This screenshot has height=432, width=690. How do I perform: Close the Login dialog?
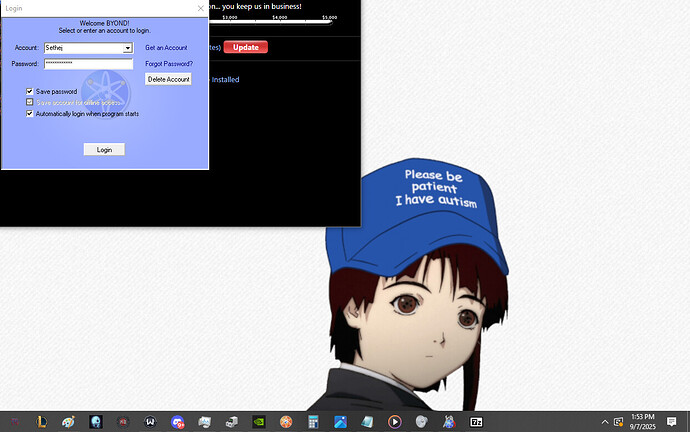201,8
